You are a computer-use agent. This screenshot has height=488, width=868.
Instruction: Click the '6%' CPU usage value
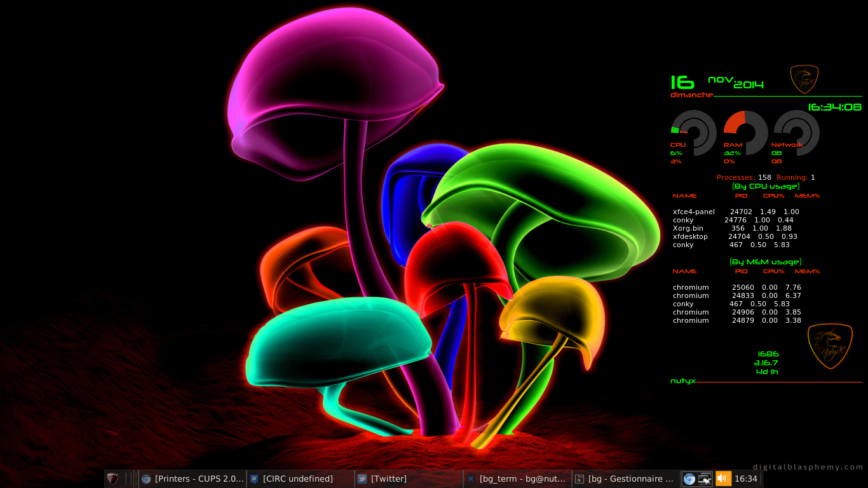point(677,153)
